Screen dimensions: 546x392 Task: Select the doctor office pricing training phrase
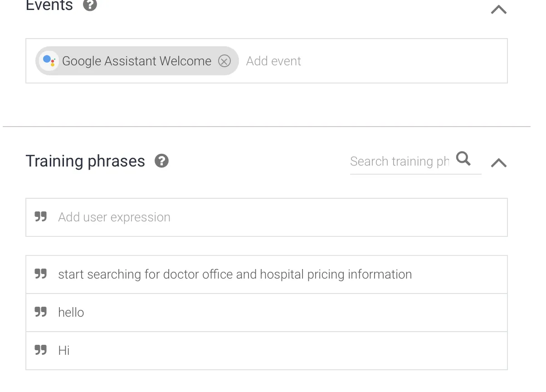point(235,274)
